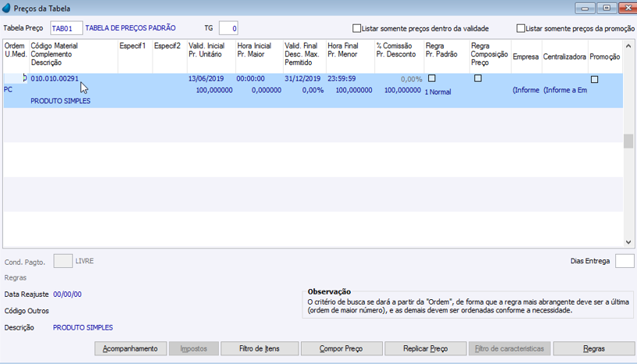Click the Tabela Preço field TAB01
The width and height of the screenshot is (637, 364).
(66, 28)
